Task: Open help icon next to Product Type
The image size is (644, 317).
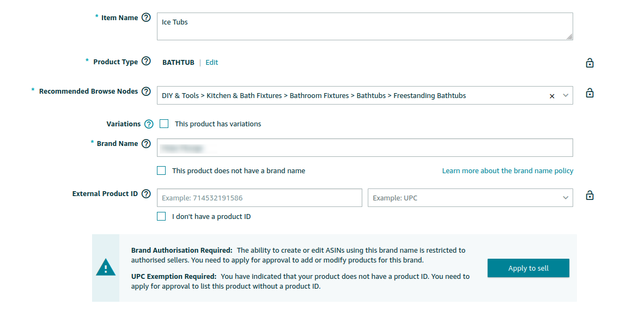Action: (x=146, y=62)
